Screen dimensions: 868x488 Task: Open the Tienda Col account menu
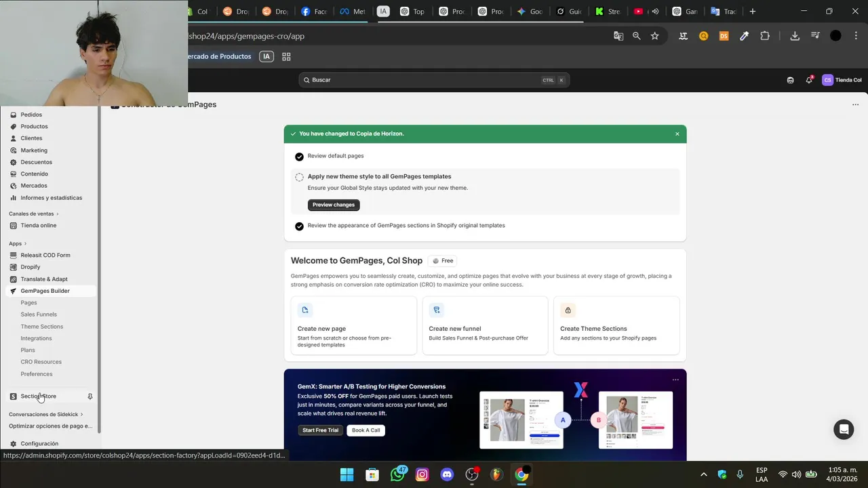pos(842,80)
